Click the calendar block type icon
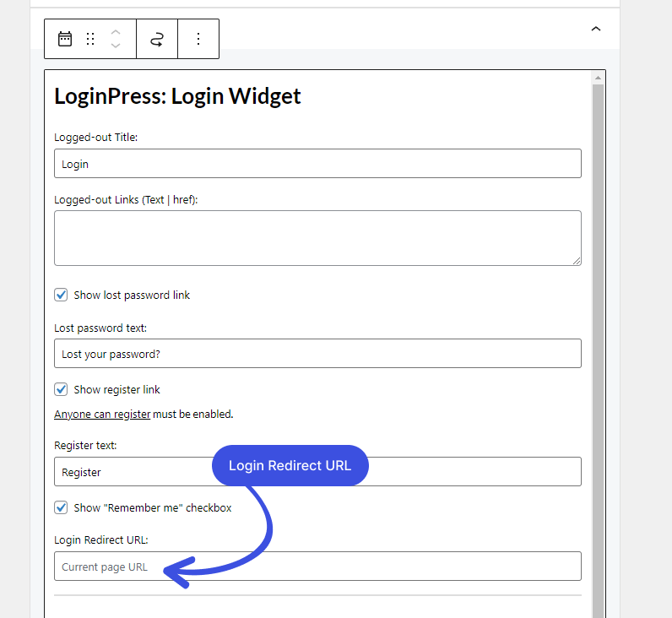The width and height of the screenshot is (672, 618). click(65, 39)
